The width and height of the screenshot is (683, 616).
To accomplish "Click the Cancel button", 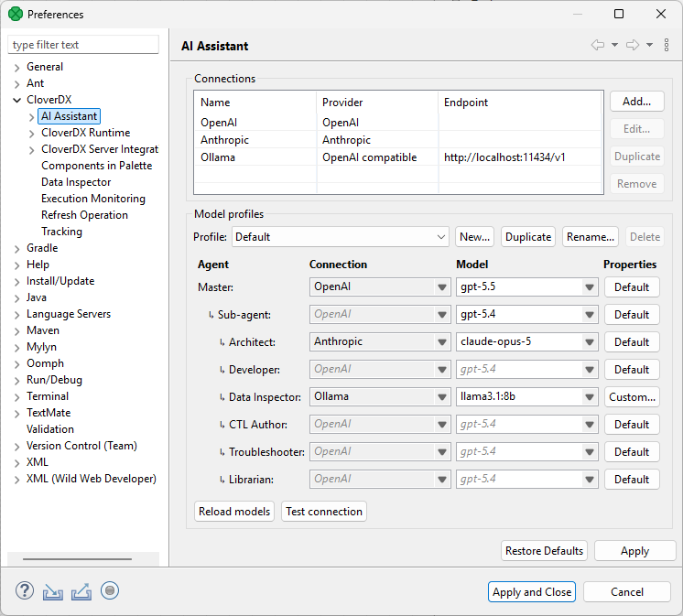I will tap(626, 592).
